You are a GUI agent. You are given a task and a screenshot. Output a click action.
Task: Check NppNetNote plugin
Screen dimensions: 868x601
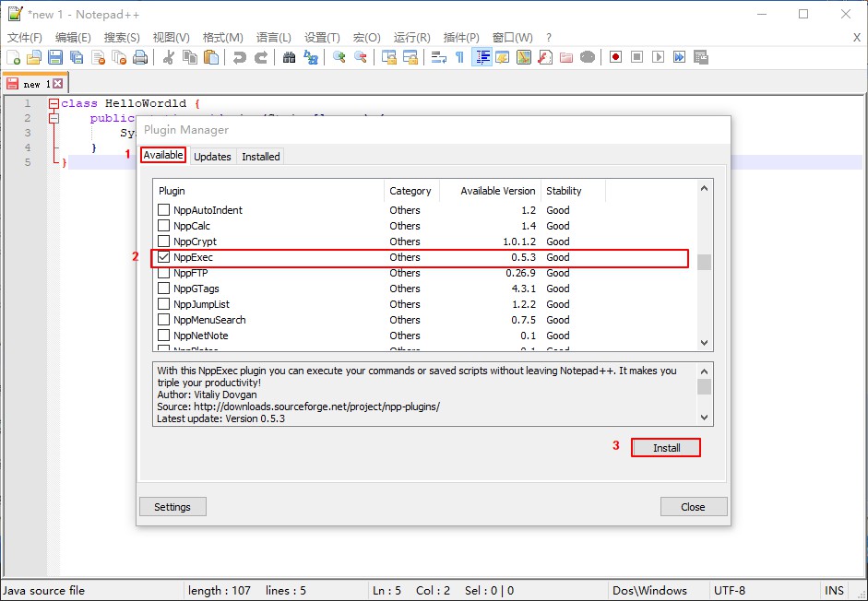(163, 336)
